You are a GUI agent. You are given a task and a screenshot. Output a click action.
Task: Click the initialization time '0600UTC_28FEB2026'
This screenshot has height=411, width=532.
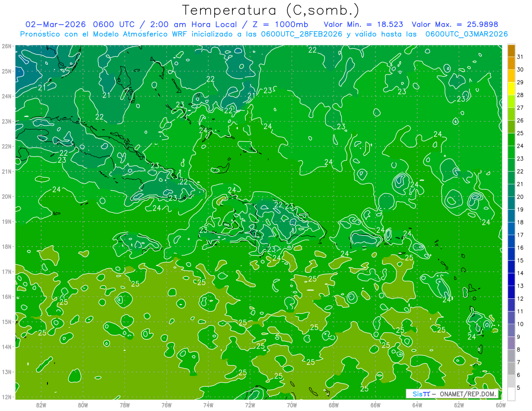tap(301, 34)
